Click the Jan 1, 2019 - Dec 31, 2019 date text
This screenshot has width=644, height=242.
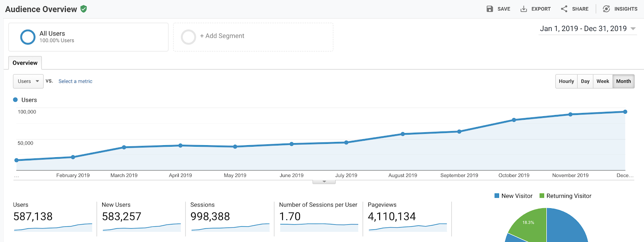tap(583, 29)
